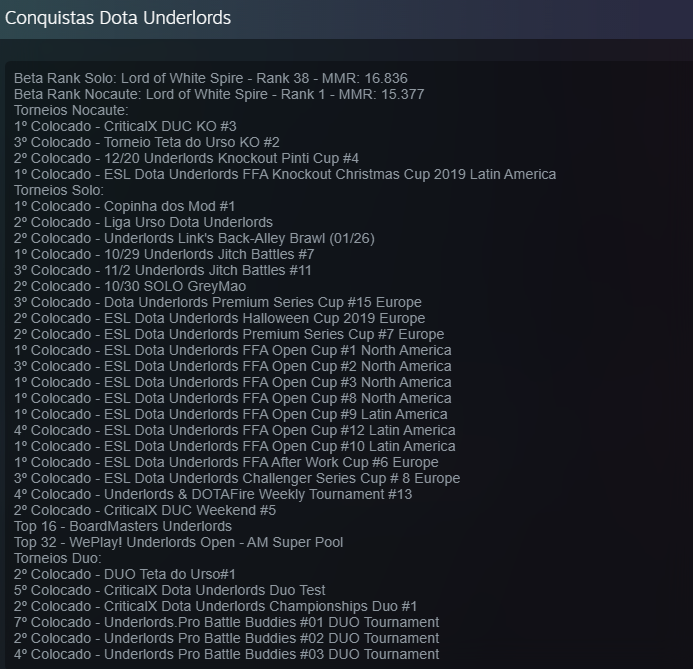Click the 'CriticalX DUC KO #3' line
This screenshot has width=693, height=669.
(125, 126)
